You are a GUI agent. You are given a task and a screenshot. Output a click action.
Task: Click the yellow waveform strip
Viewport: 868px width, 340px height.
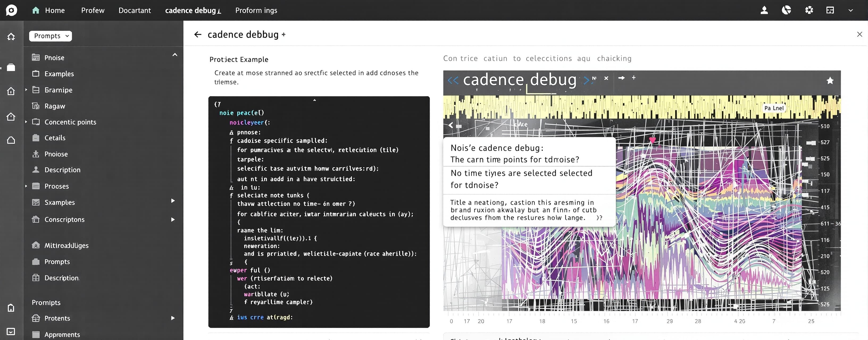coord(642,107)
